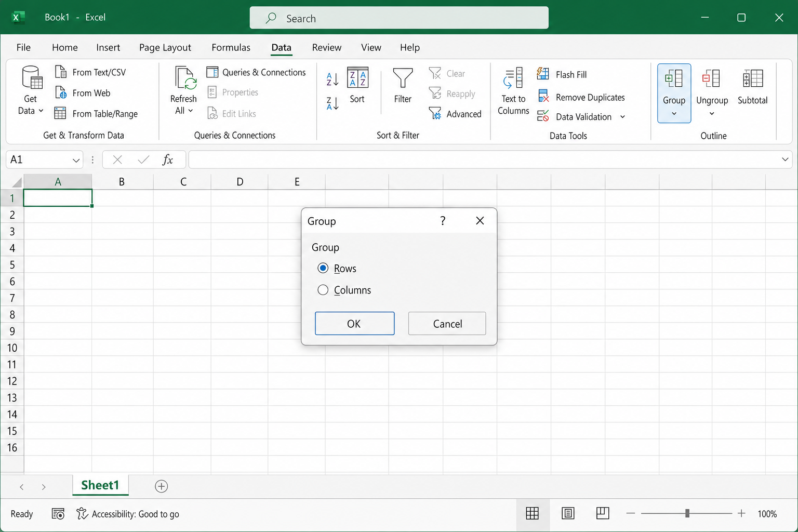
Task: Check Accessibility: Good to go status
Action: pos(128,514)
